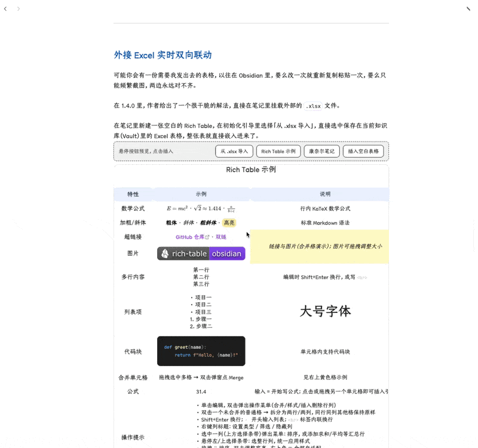The width and height of the screenshot is (478, 448).
Task: Select the 特性 column header
Action: click(133, 194)
